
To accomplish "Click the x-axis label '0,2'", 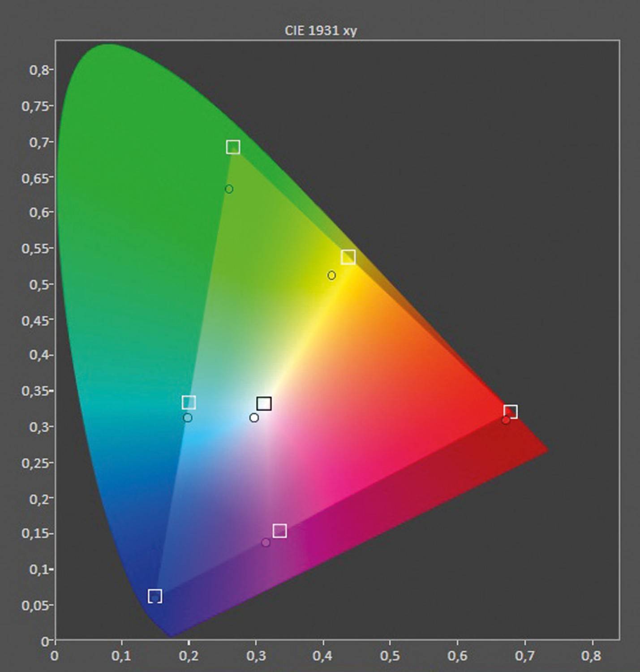I will (189, 656).
